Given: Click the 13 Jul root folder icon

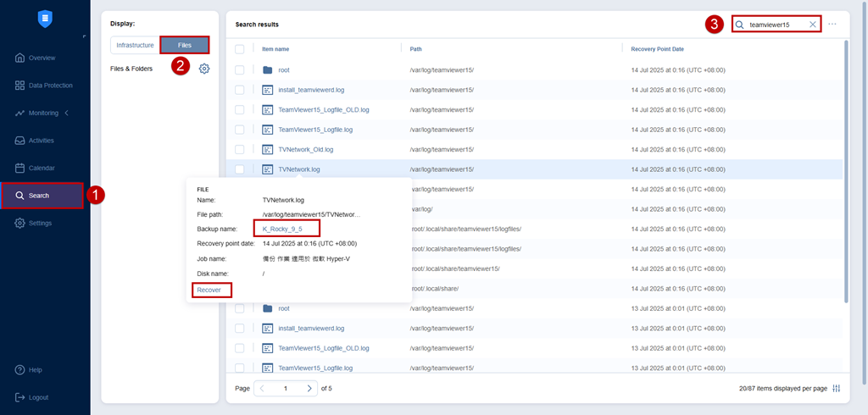Looking at the screenshot, I should click(x=268, y=308).
